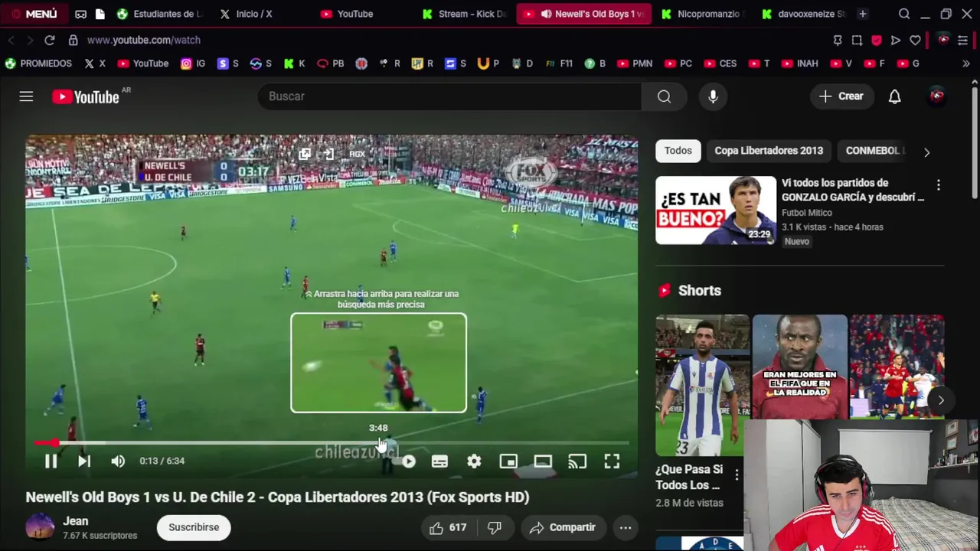Open the 'Vi todos los partidos' title
Image resolution: width=980 pixels, height=551 pixels.
[852, 190]
